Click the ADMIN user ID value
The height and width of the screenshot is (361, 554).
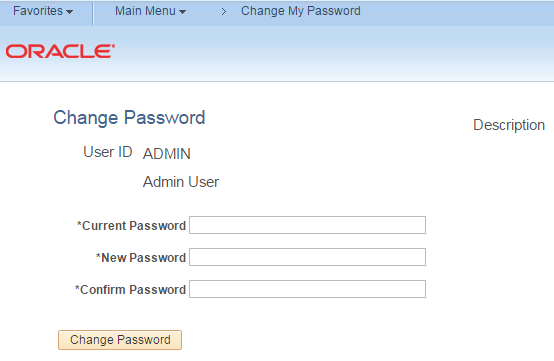[x=167, y=154]
